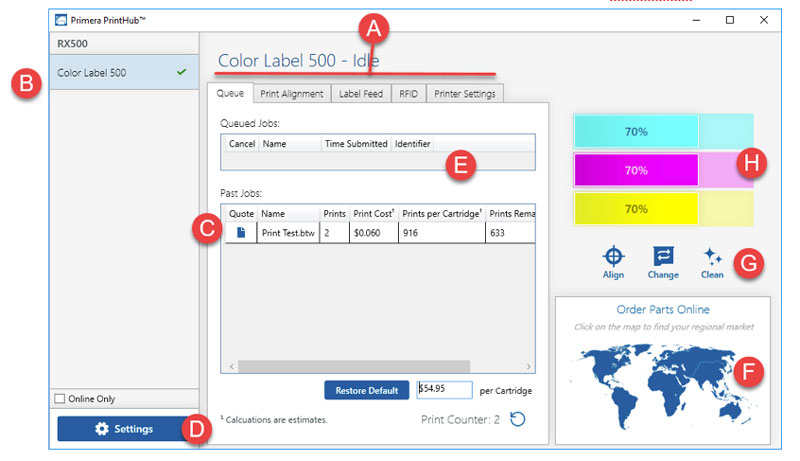Click the scroll left arrow in Past Jobs
Screen dimensions: 800x461
232,366
